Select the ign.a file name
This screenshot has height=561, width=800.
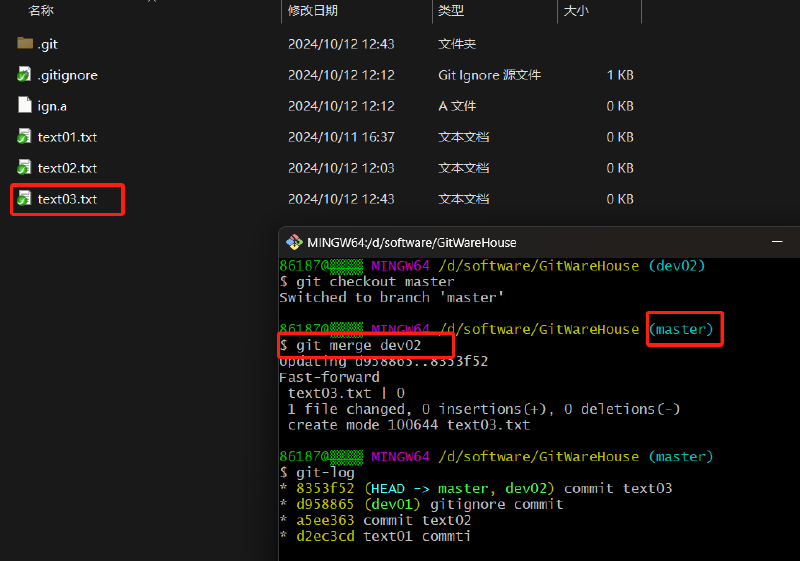coord(52,106)
